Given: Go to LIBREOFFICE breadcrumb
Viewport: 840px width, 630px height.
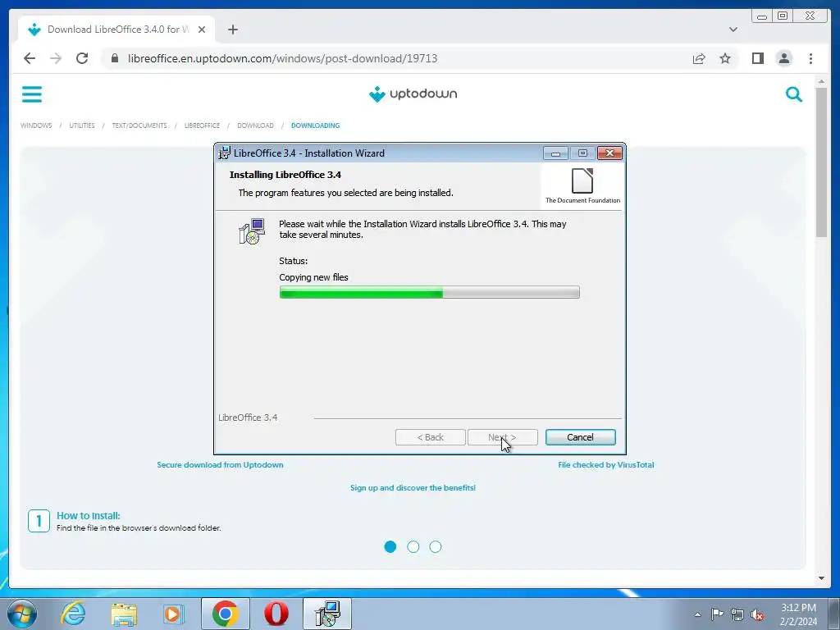Looking at the screenshot, I should click(202, 126).
